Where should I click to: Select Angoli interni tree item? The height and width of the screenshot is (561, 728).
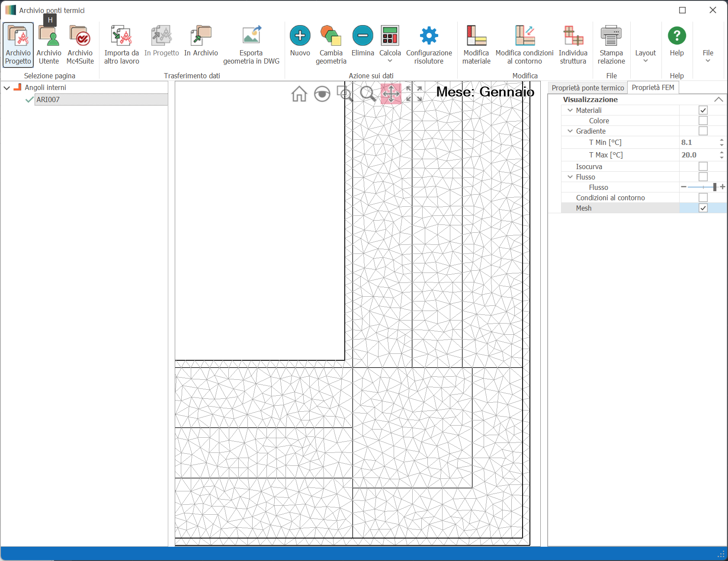(x=45, y=87)
